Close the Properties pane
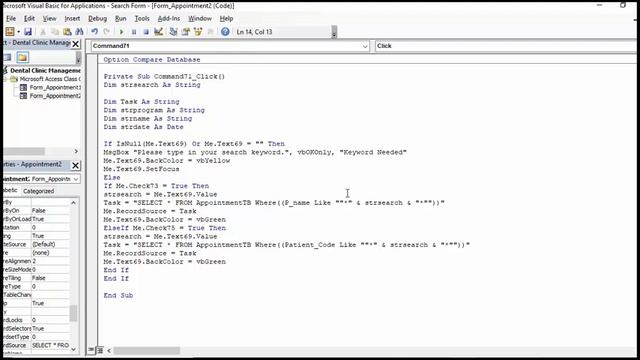Viewport: 640px width, 360px height. pos(76,165)
